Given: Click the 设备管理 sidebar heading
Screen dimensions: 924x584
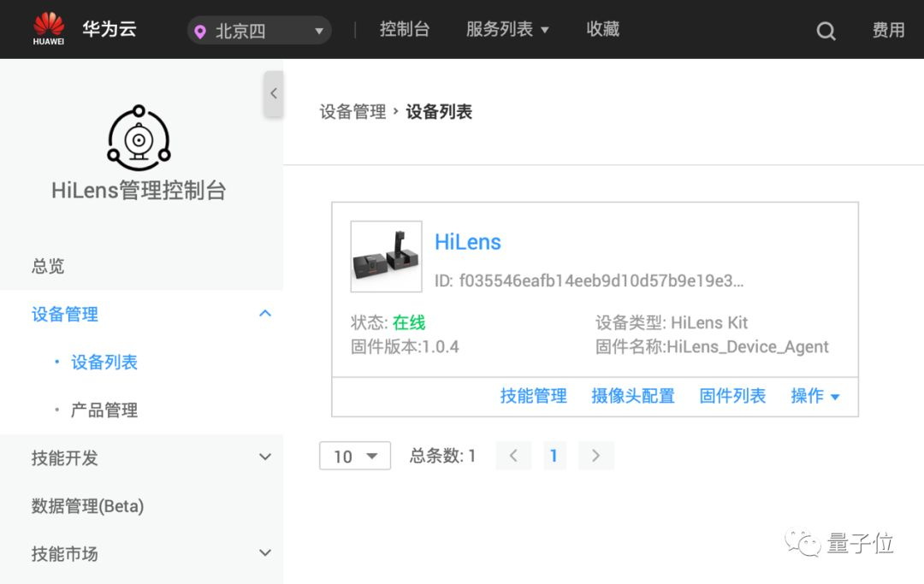Looking at the screenshot, I should 65,315.
